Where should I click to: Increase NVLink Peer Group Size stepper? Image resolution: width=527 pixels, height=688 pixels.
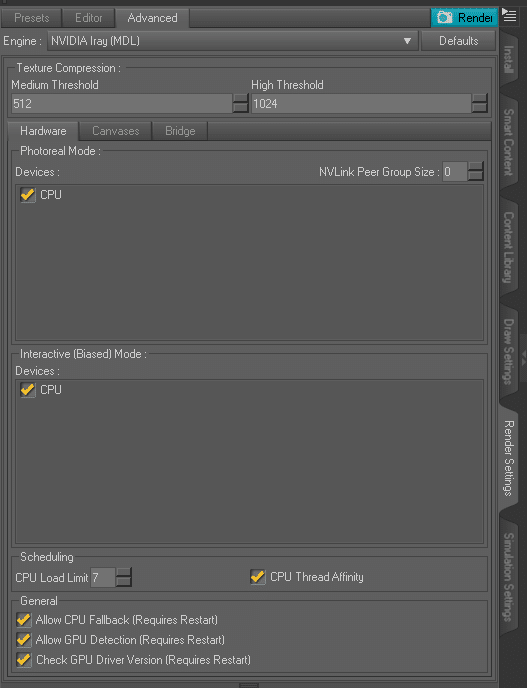476,167
